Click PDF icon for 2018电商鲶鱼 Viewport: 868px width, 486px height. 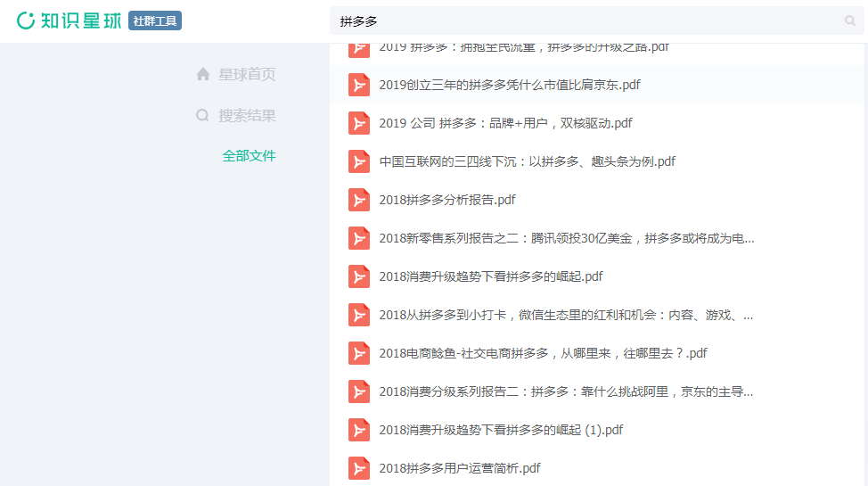pos(359,353)
